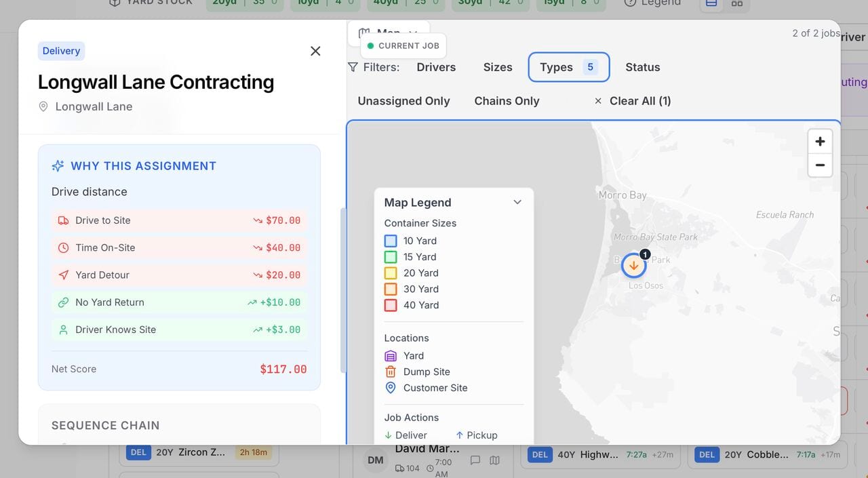The height and width of the screenshot is (478, 868).
Task: Click the funnel icon next to Filters
Action: [x=353, y=67]
